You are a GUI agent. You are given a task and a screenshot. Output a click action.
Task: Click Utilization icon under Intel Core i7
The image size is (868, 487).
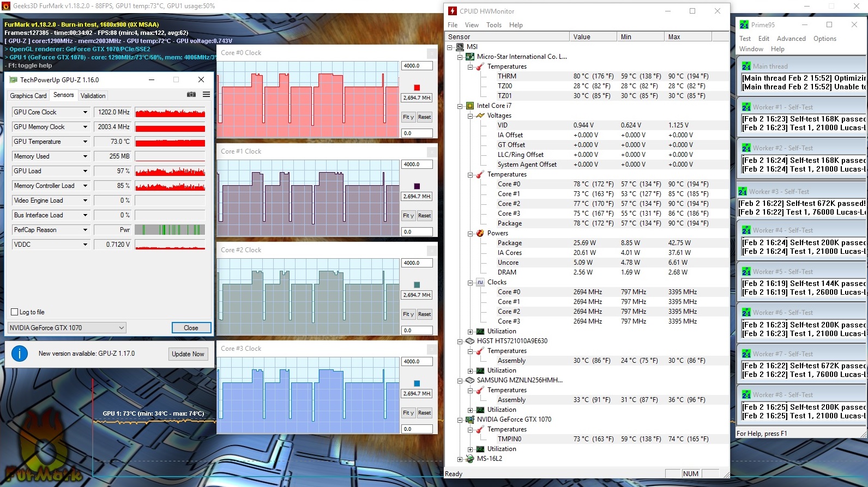[x=480, y=331]
